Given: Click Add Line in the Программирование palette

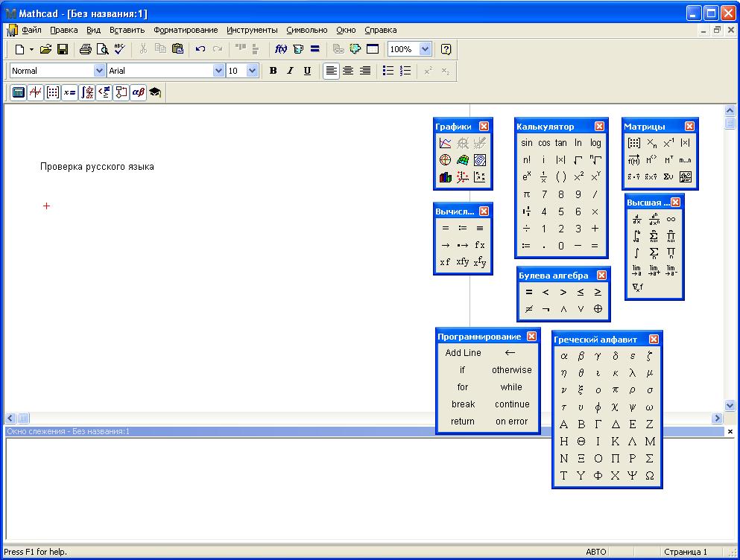Looking at the screenshot, I should [463, 352].
